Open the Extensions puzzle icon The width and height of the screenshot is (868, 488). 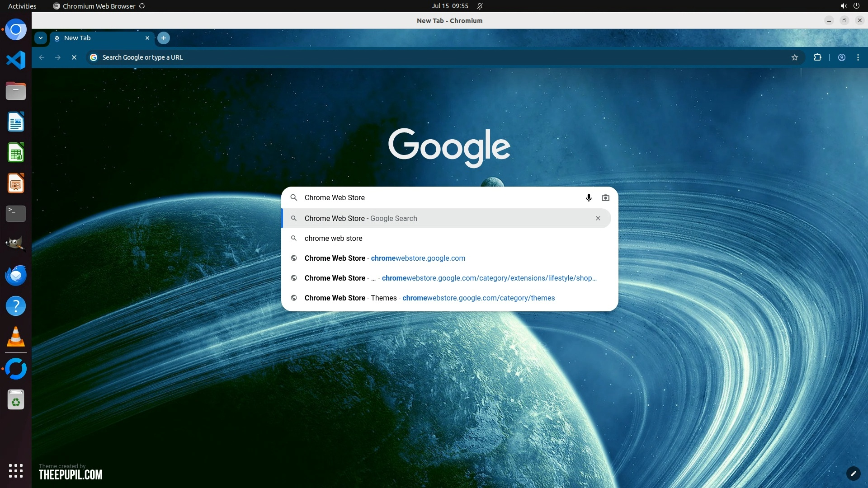tap(817, 57)
